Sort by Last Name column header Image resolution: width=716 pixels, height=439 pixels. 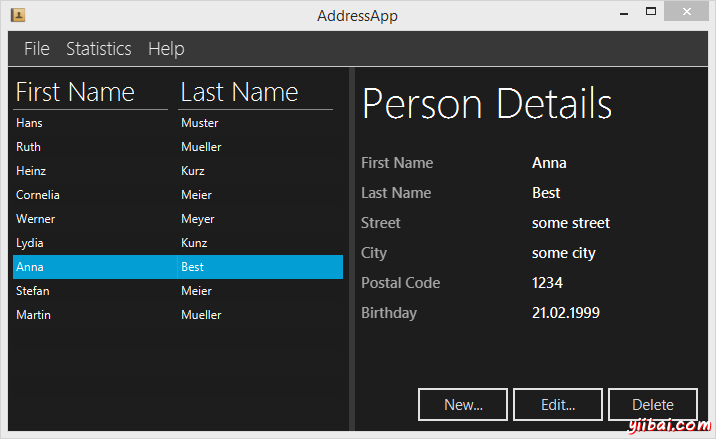(255, 93)
